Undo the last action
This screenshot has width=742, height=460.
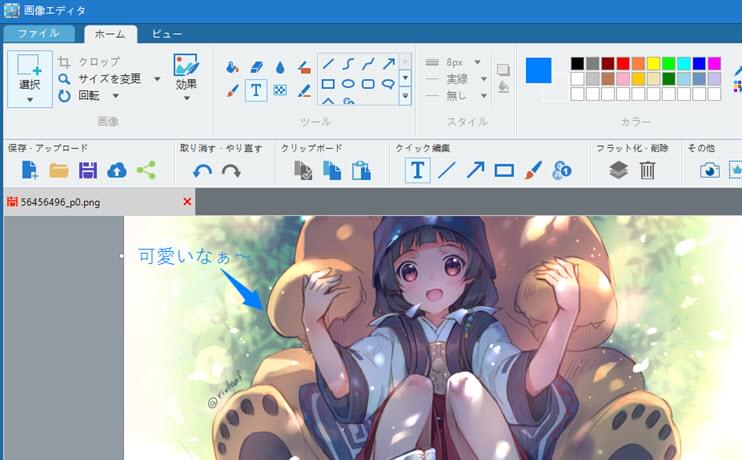202,171
